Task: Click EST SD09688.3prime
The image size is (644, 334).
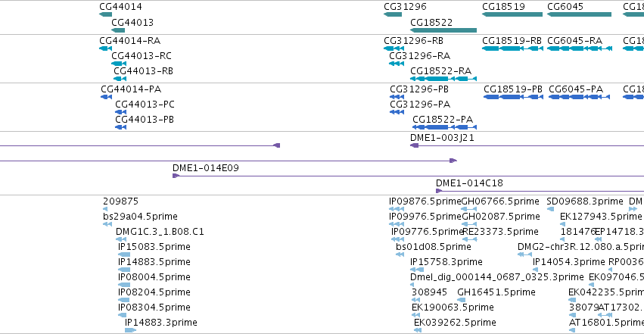Action: [550, 209]
